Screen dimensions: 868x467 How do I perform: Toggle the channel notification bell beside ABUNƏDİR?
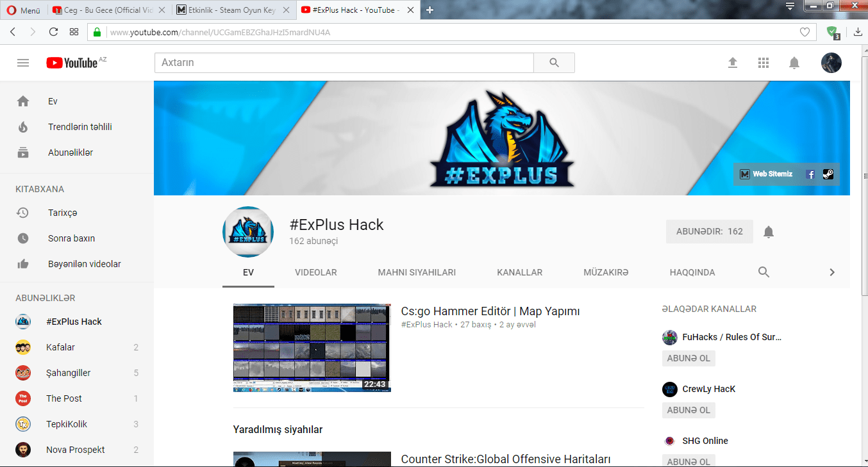[769, 232]
